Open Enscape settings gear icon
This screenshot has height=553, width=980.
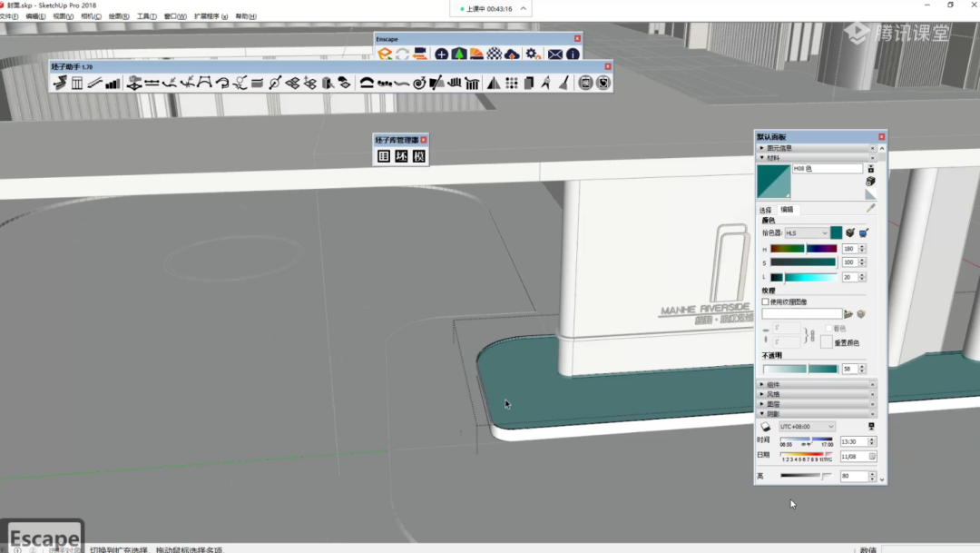[533, 54]
